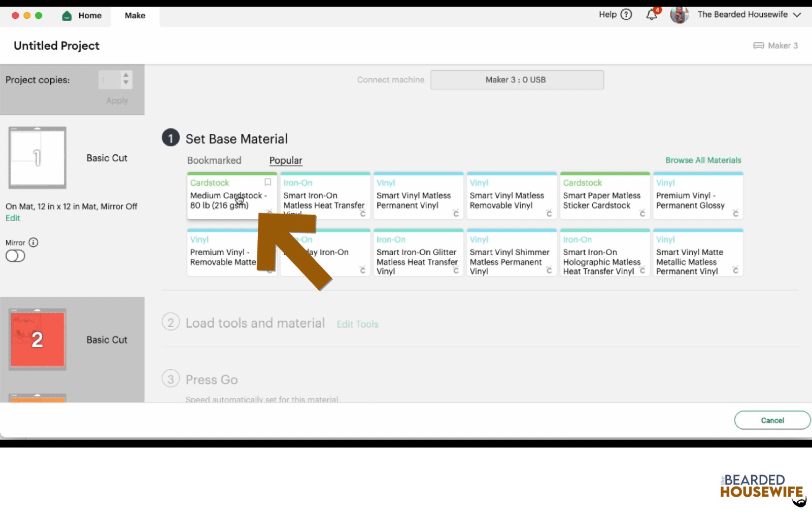Select mat 1 thumbnail preview
The width and height of the screenshot is (812, 516).
38,158
